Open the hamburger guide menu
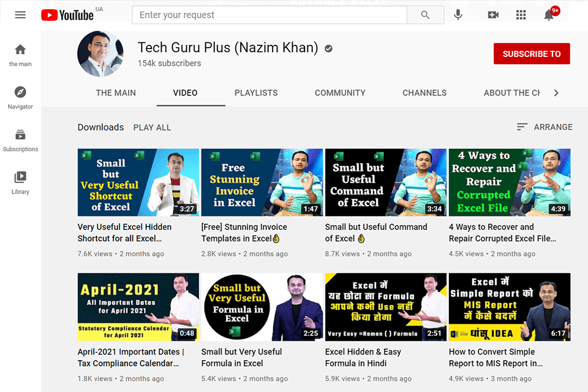This screenshot has width=588, height=392. (20, 15)
